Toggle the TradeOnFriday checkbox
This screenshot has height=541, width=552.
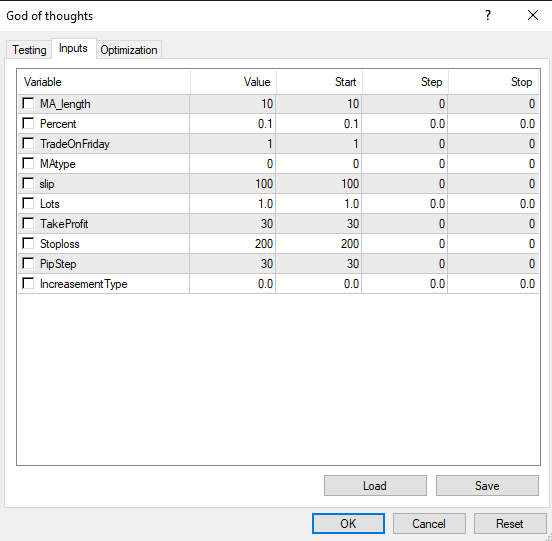[x=28, y=144]
